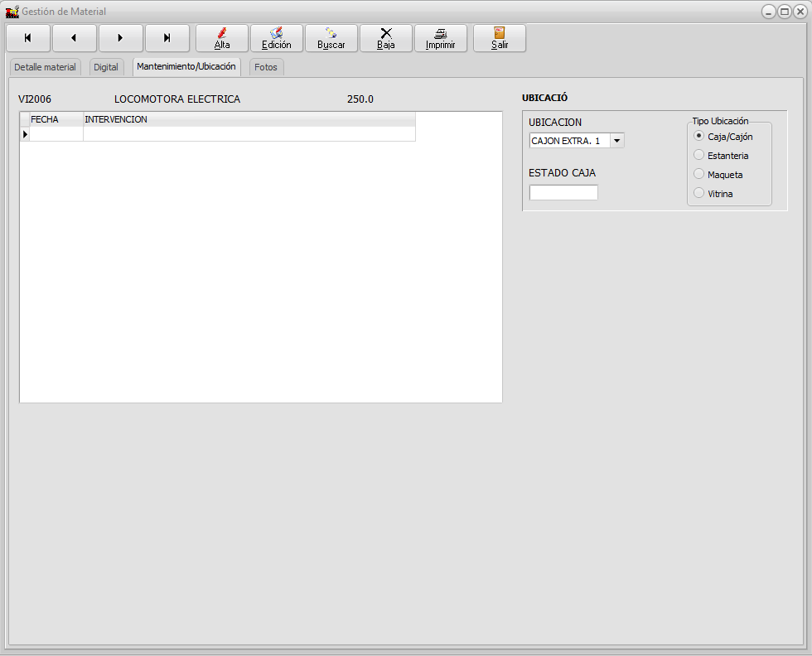Click the empty INTERVENCION cell
The image size is (812, 656).
249,134
